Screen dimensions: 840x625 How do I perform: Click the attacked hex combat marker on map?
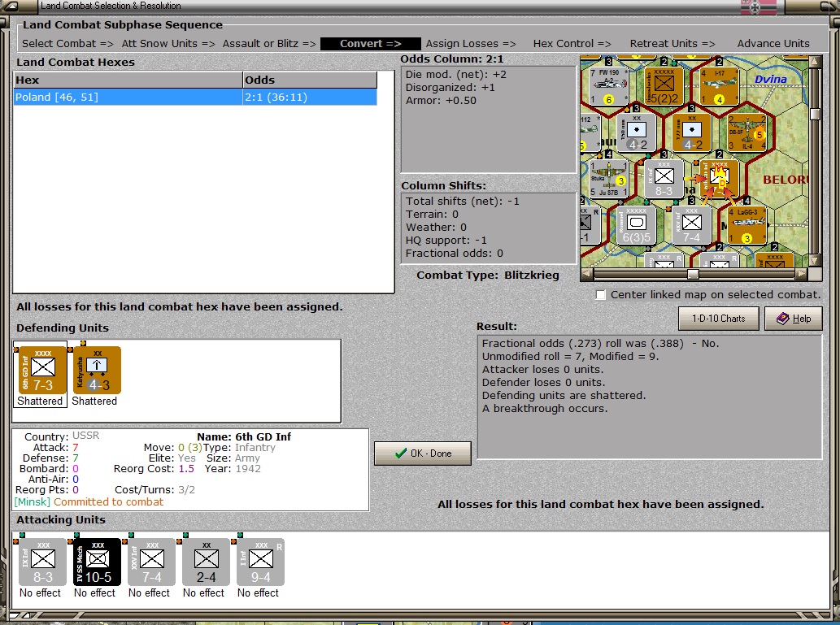[x=720, y=179]
